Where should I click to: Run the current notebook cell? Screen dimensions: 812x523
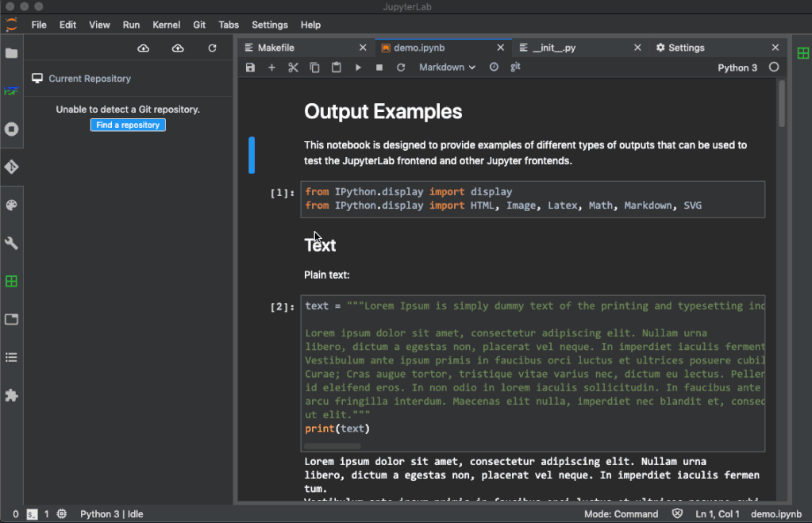coord(358,67)
